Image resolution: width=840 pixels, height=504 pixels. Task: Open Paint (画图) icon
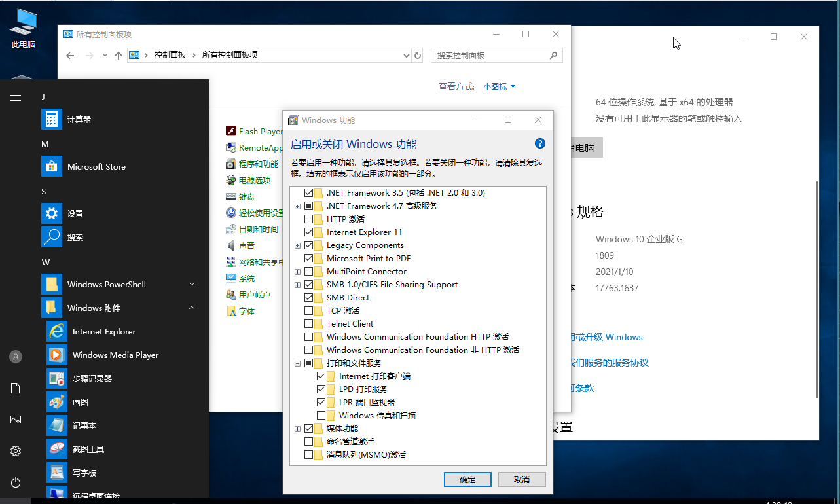click(57, 402)
